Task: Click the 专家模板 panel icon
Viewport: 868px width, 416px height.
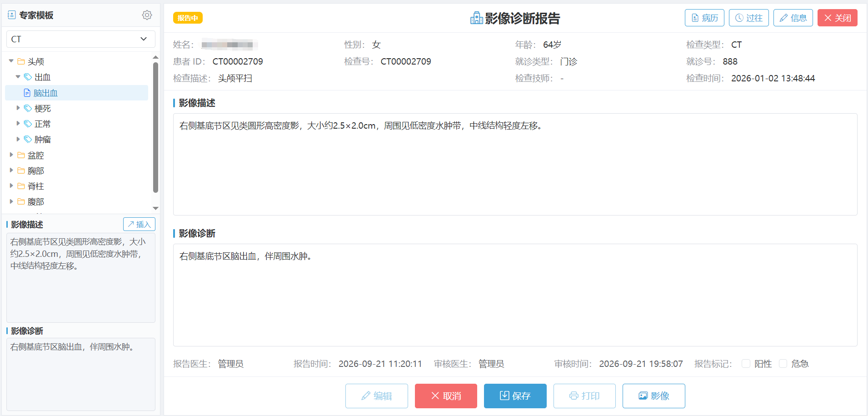Action: (11, 15)
